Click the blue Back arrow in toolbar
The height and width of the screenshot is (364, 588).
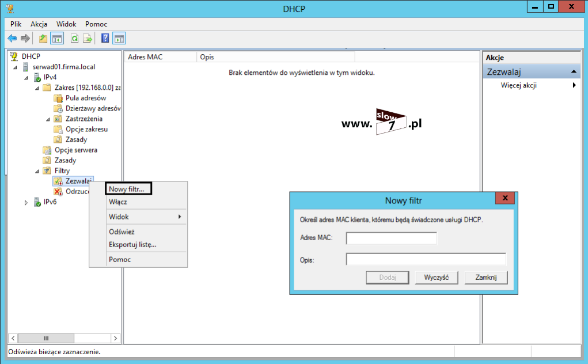[x=12, y=39]
